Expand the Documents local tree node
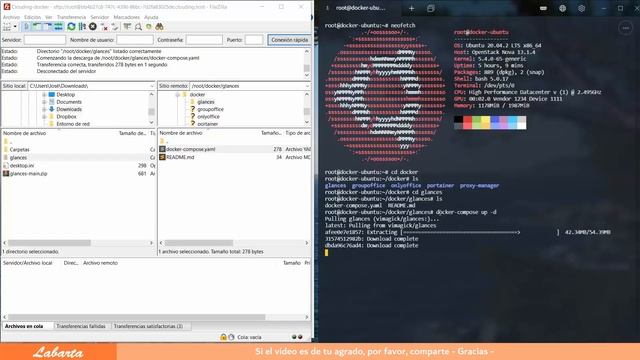 44,102
